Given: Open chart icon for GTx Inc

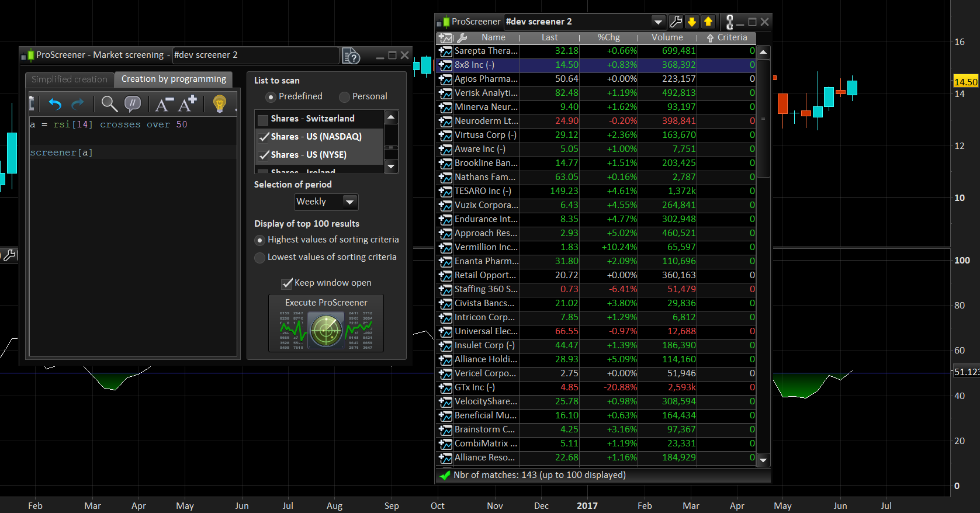Looking at the screenshot, I should coord(445,387).
